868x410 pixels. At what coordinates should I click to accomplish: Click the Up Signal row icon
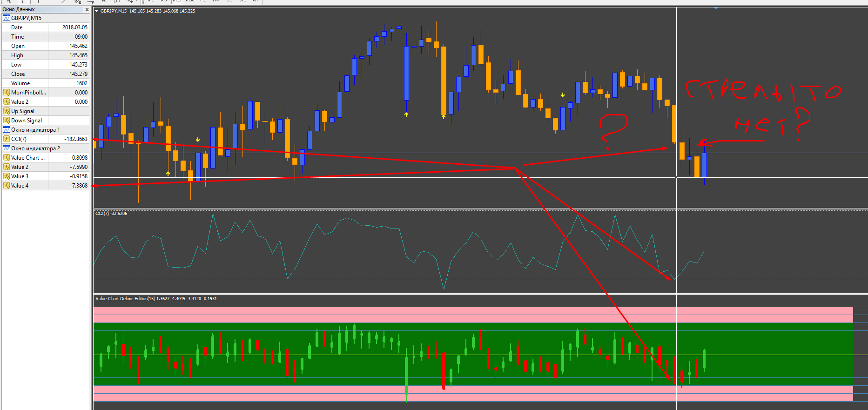pos(7,111)
